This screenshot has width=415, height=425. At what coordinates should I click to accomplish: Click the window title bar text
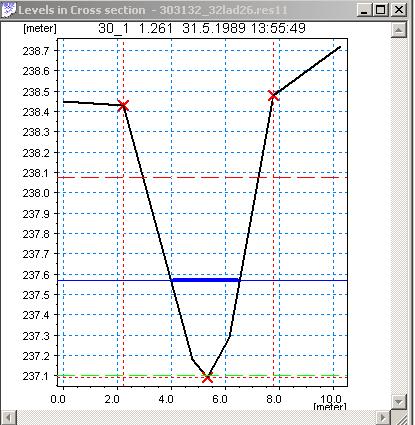tap(153, 10)
